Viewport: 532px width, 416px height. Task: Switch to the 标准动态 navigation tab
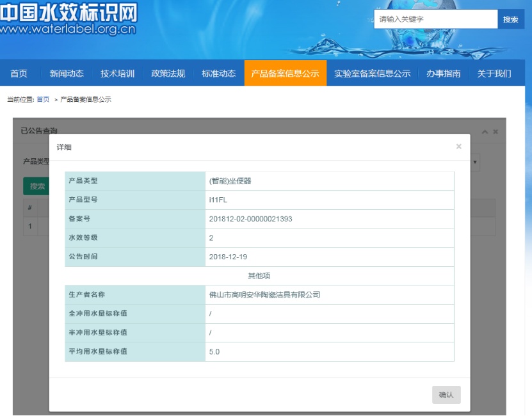pos(218,74)
